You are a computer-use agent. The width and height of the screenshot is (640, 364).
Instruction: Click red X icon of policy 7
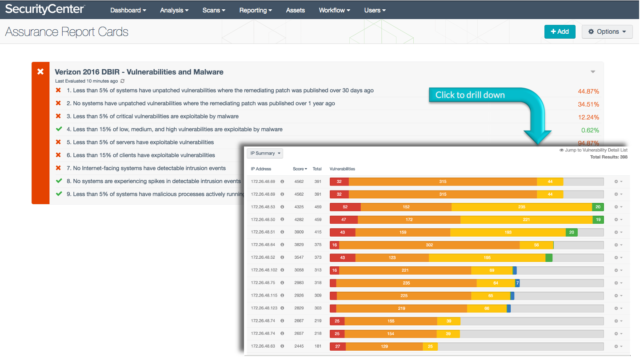(x=58, y=168)
